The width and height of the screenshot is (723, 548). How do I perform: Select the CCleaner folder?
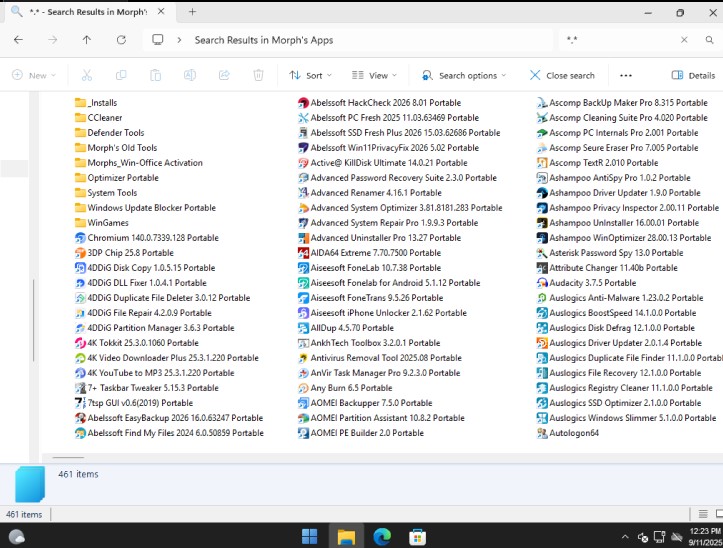(x=99, y=118)
